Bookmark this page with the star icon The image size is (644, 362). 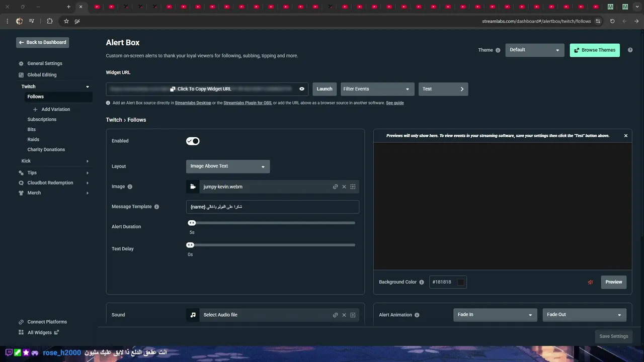click(x=66, y=21)
